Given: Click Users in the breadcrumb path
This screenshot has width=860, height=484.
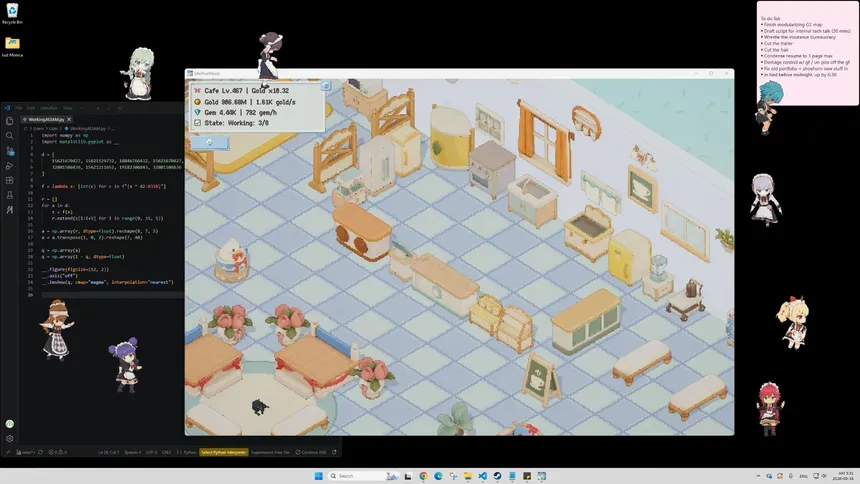Looking at the screenshot, I should 38,128.
